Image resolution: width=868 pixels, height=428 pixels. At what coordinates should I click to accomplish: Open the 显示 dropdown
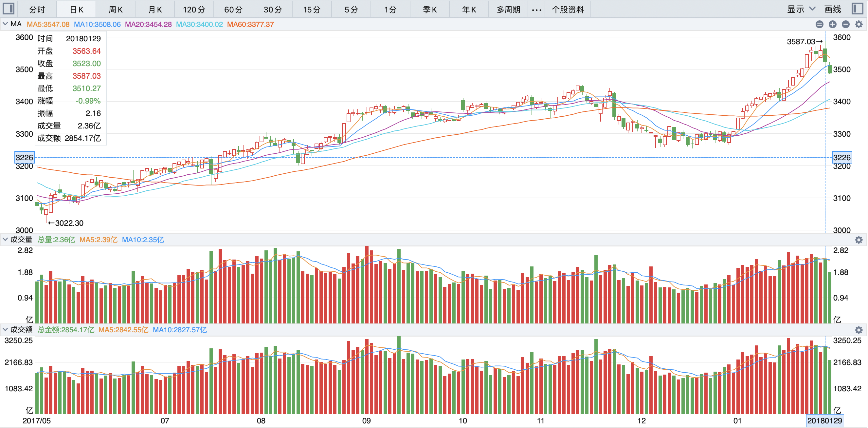(801, 9)
